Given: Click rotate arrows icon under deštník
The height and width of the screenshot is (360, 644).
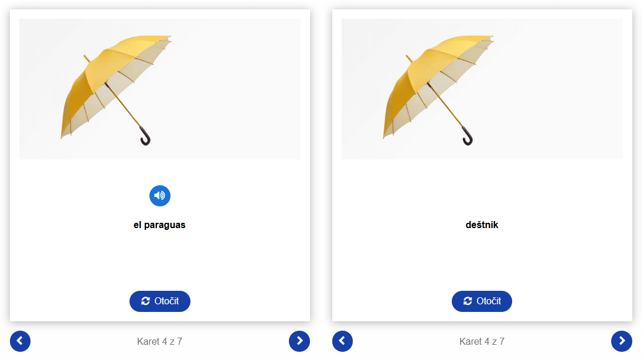Looking at the screenshot, I should (x=468, y=301).
